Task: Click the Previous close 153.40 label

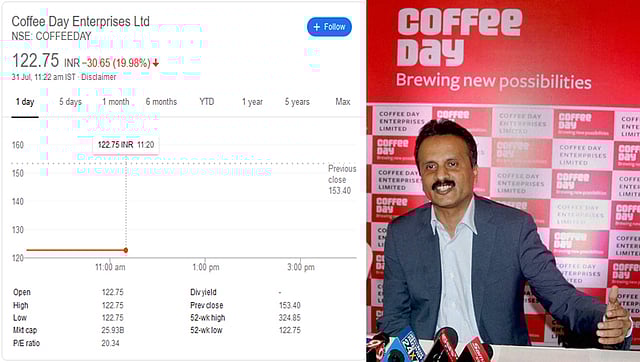Action: (342, 180)
